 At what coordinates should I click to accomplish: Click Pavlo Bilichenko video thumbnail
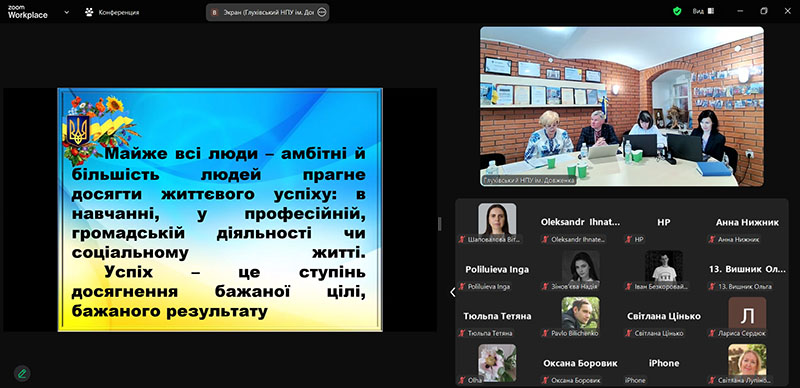click(580, 312)
